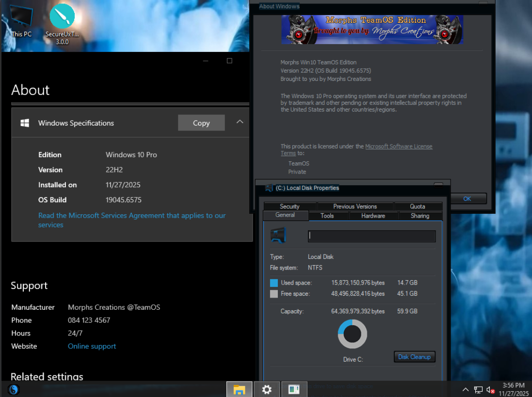The width and height of the screenshot is (532, 397).
Task: Open the third pinned taskbar app icon
Action: coord(294,389)
